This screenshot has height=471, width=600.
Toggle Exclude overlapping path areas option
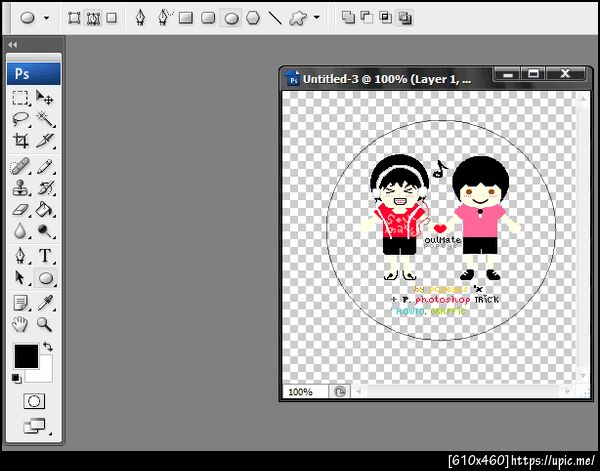click(x=404, y=17)
